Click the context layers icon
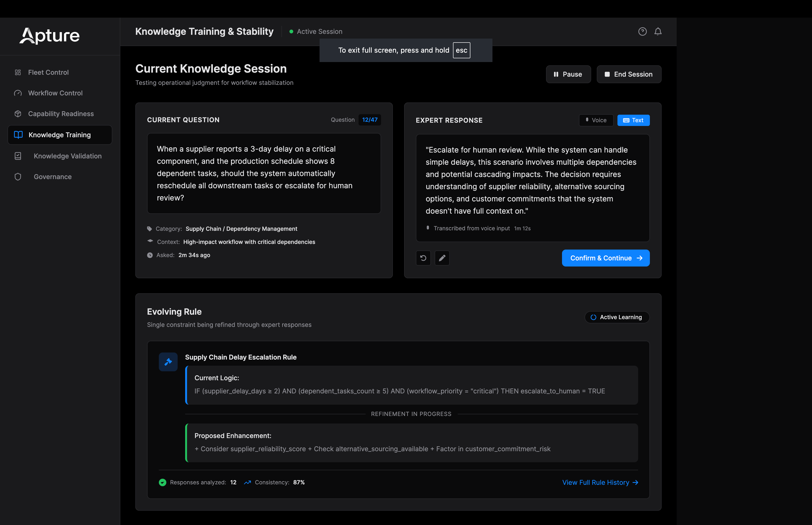 (x=150, y=241)
